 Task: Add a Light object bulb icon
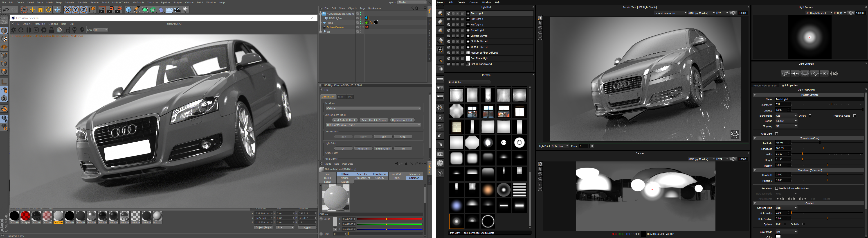186,10
